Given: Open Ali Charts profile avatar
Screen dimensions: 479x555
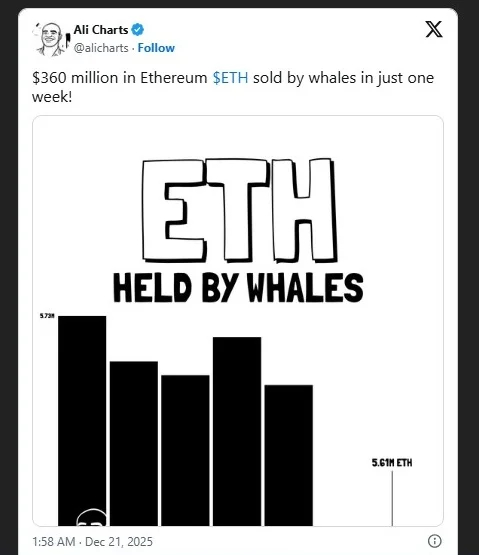Looking at the screenshot, I should pyautogui.click(x=51, y=39).
